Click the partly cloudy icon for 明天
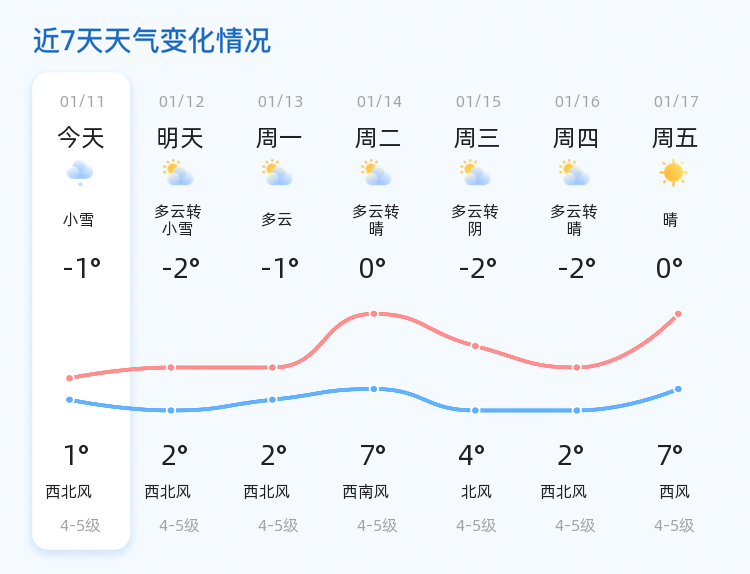Screen dimensions: 750x574 (178, 173)
